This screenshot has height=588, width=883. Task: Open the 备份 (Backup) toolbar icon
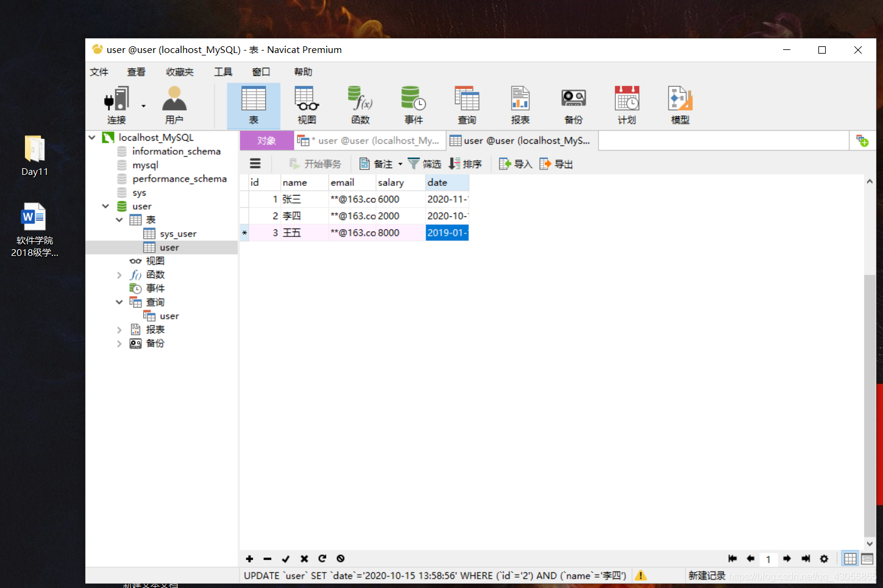pos(573,105)
